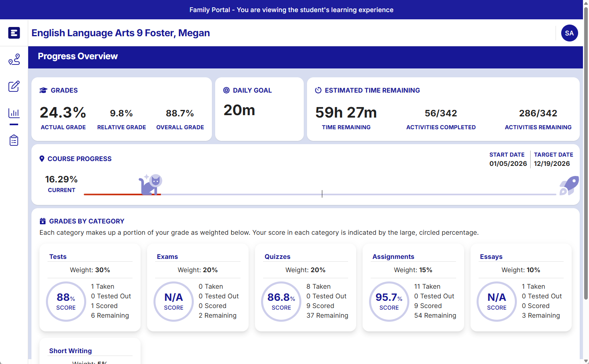Click the 20m daily goal value
Viewport: 589px width, 364px height.
click(239, 110)
